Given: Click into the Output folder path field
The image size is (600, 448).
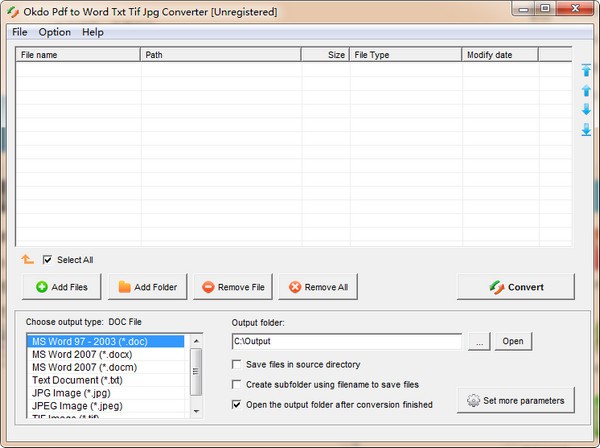Looking at the screenshot, I should point(347,341).
